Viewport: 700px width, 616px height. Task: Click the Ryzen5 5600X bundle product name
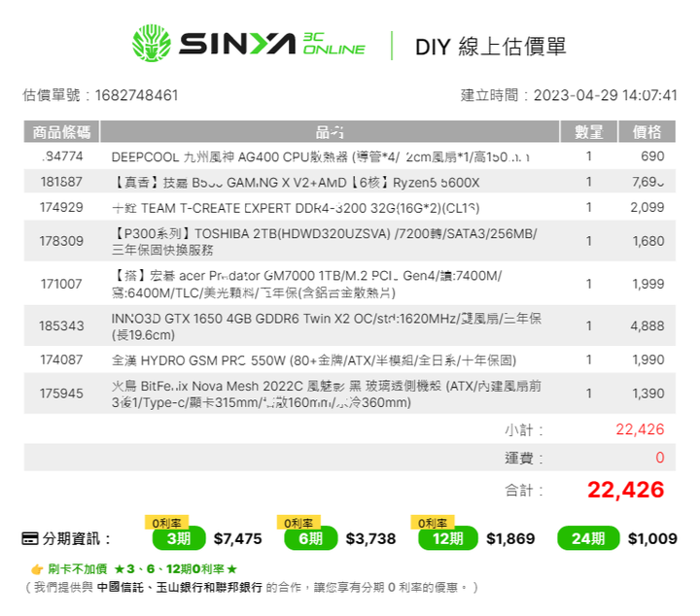pyautogui.click(x=296, y=183)
